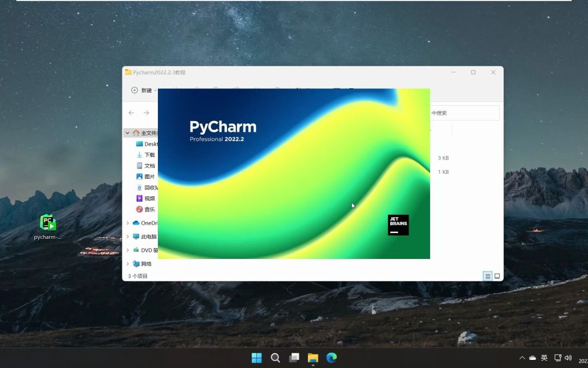Open the Music folder in the sidebar
588x368 pixels.
coord(146,209)
